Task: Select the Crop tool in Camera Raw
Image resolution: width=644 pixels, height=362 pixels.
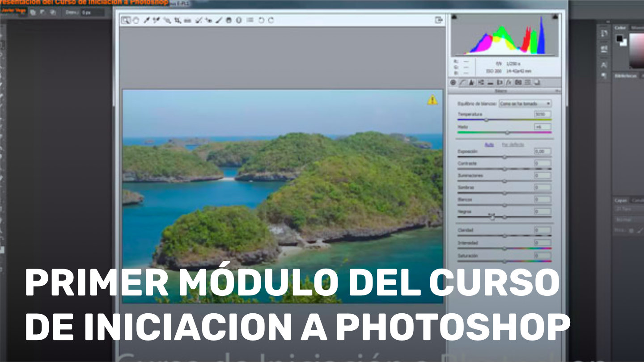Action: tap(178, 20)
